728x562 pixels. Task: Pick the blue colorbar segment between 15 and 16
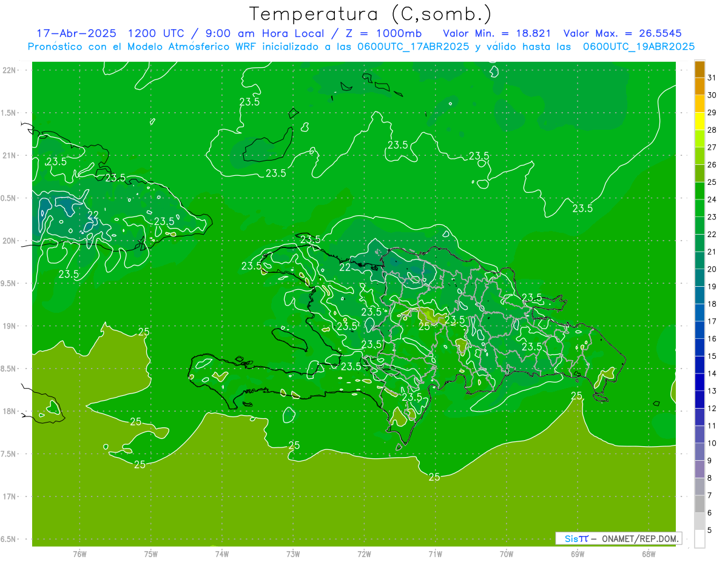[699, 347]
